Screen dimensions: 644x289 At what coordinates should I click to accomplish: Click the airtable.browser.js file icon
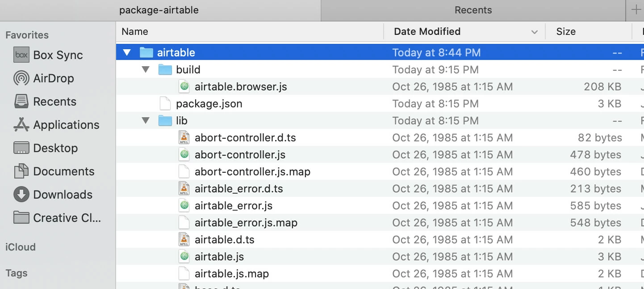(184, 87)
